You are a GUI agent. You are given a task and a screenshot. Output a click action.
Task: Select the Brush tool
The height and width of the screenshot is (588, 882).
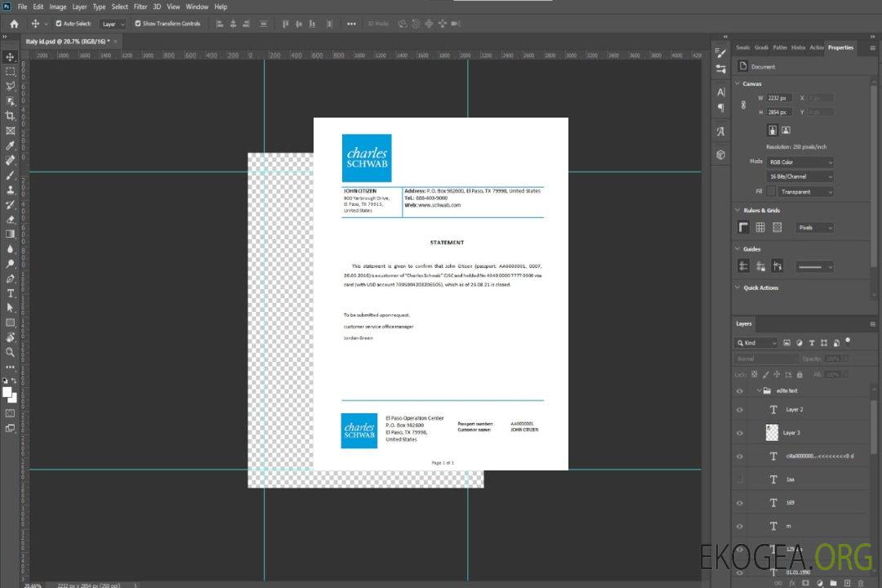pos(10,175)
